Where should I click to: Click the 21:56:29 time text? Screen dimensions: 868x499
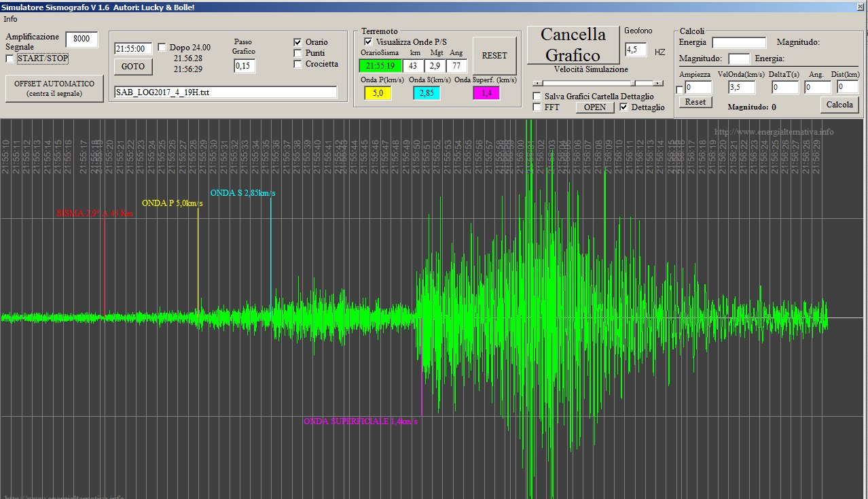[188, 69]
